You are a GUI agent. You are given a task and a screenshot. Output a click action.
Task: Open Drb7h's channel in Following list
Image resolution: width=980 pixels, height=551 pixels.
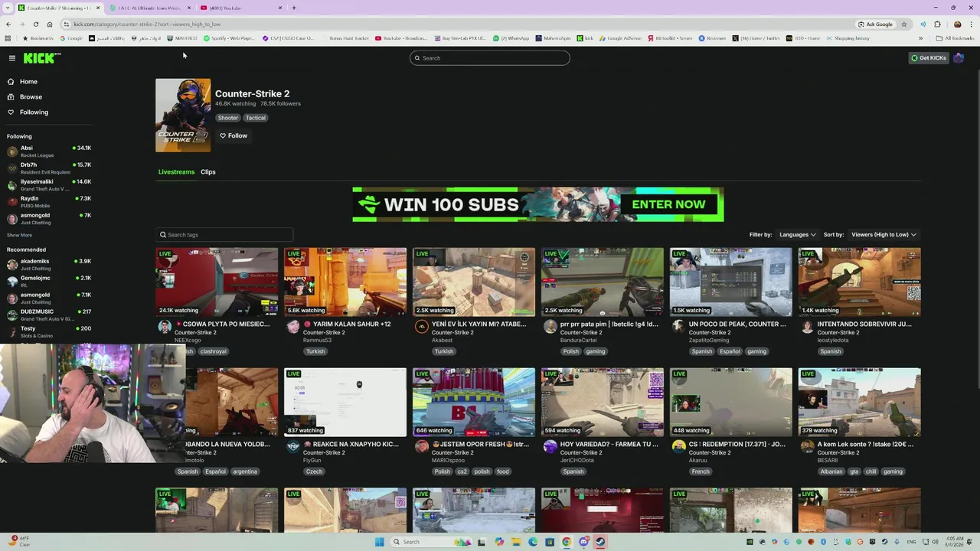point(48,168)
